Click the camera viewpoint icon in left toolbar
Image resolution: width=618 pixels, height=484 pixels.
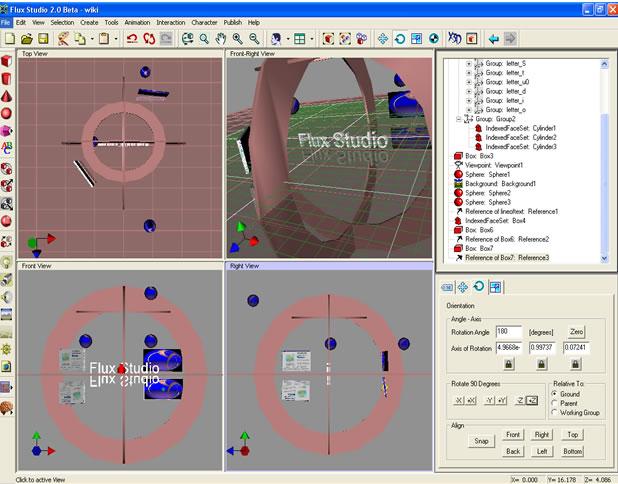coord(6,279)
